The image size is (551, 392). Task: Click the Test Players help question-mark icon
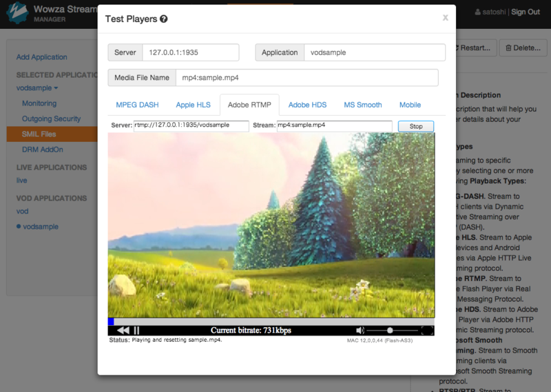(163, 19)
